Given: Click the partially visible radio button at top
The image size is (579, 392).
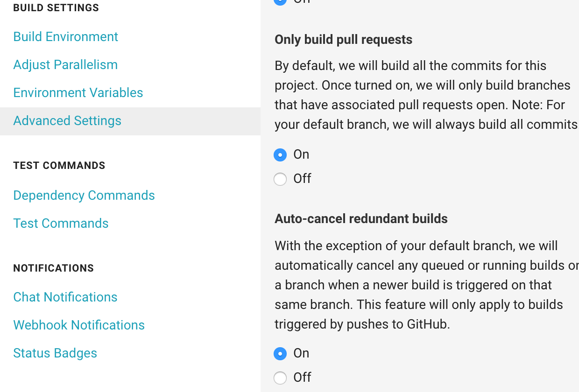Looking at the screenshot, I should point(280,2).
